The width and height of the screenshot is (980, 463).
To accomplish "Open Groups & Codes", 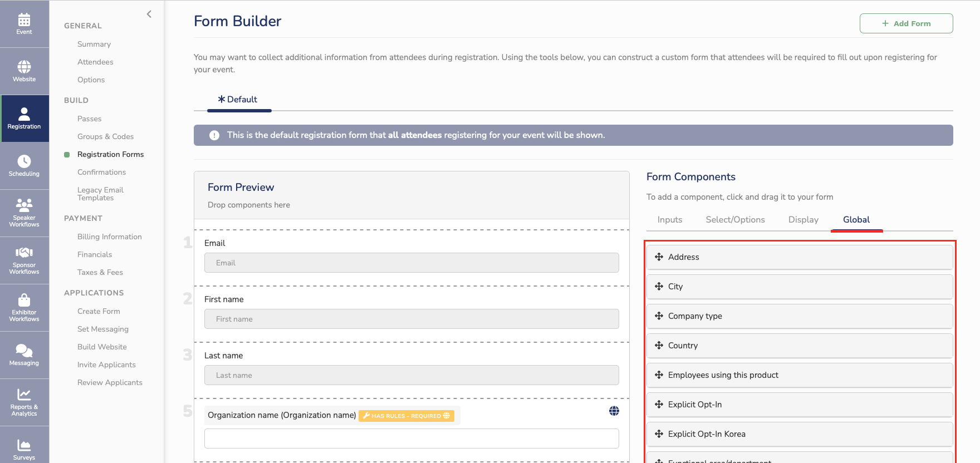I will (x=105, y=136).
